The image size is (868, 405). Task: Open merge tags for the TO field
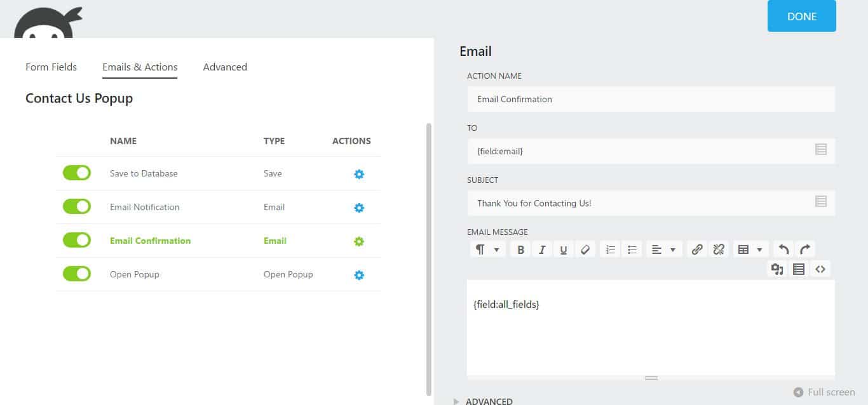(820, 150)
